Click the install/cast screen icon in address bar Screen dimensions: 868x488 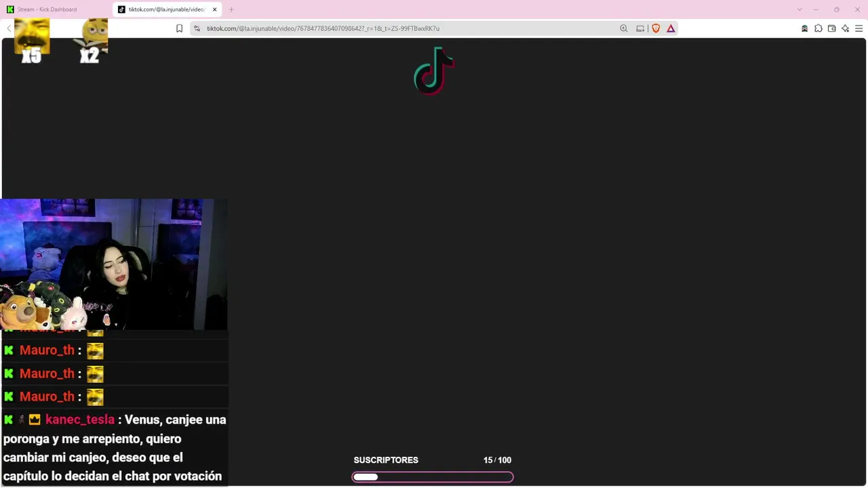click(x=640, y=28)
